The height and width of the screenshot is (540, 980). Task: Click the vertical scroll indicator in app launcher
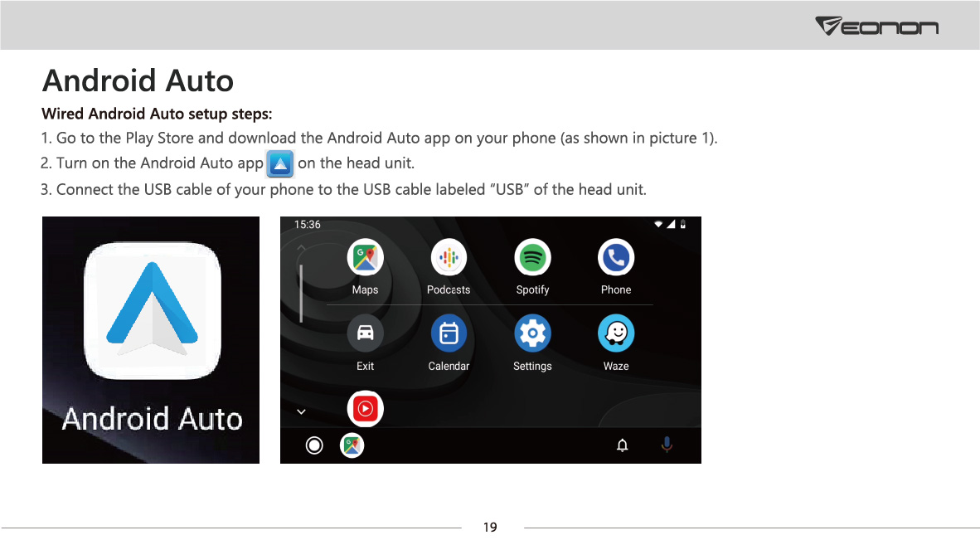[301, 293]
